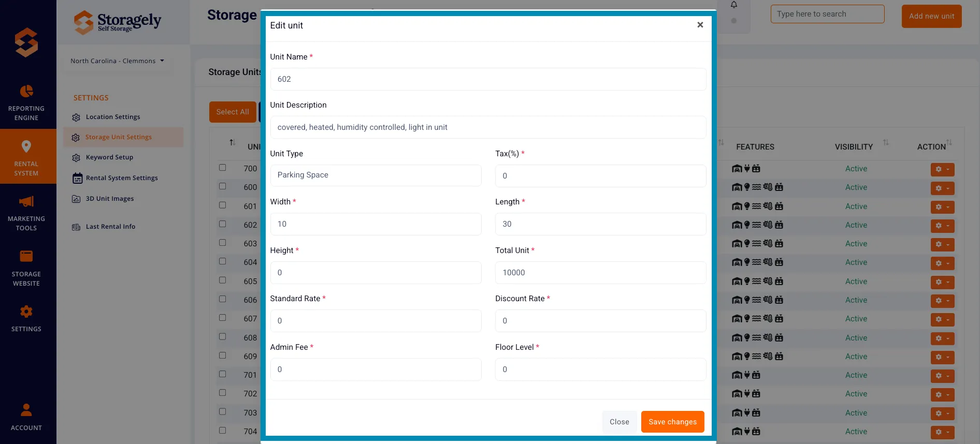Viewport: 980px width, 444px height.
Task: Check the checkbox for unit 602
Action: [x=223, y=224]
